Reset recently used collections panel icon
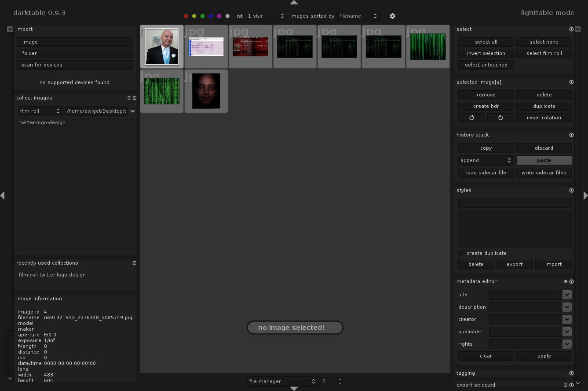 pyautogui.click(x=134, y=263)
